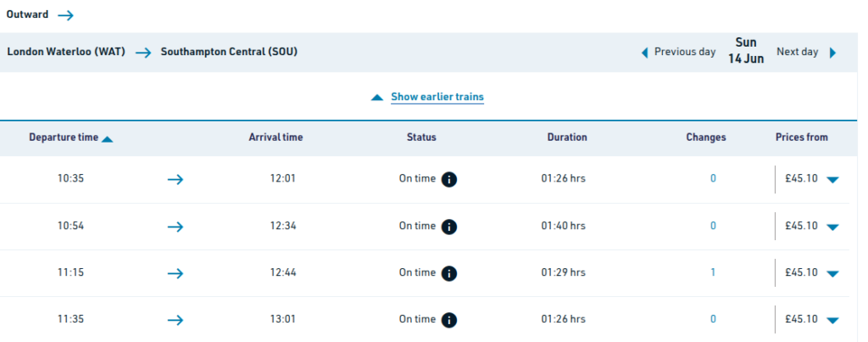Go to Previous day
Screen dimensions: 868x342
pyautogui.click(x=684, y=52)
